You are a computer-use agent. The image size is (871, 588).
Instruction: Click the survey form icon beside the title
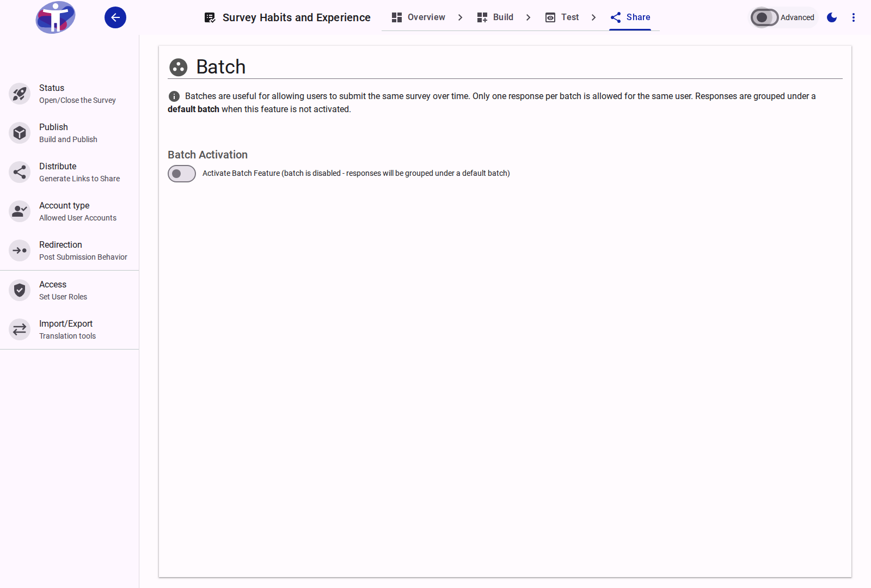210,17
